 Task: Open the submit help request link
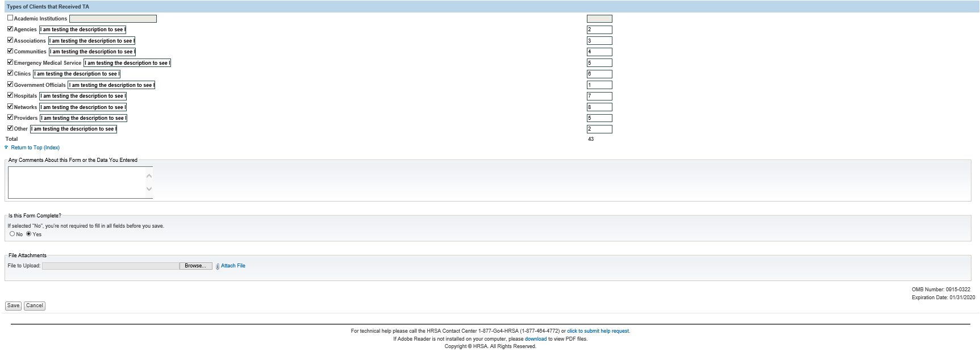pyautogui.click(x=598, y=331)
